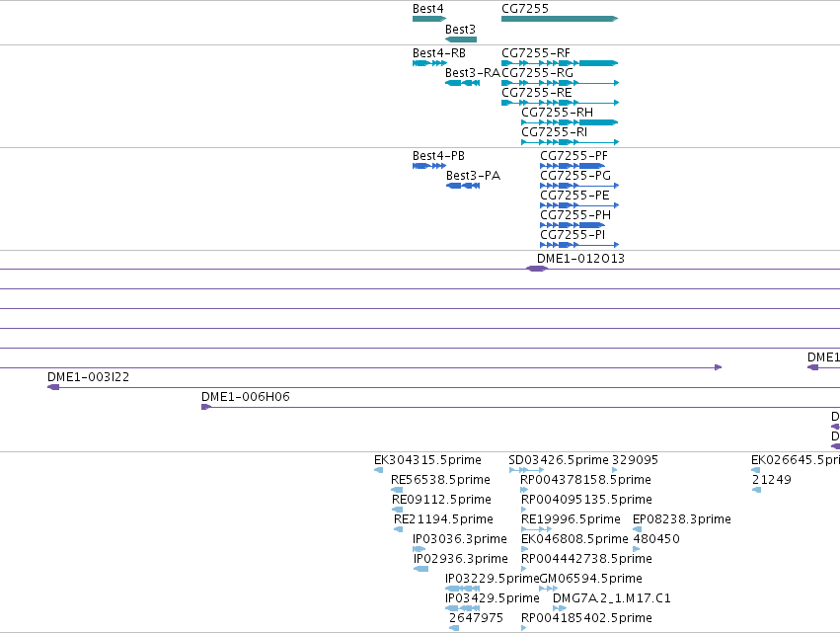Click EST RP004442738.5prime
This screenshot has width=840, height=633.
pyautogui.click(x=524, y=569)
